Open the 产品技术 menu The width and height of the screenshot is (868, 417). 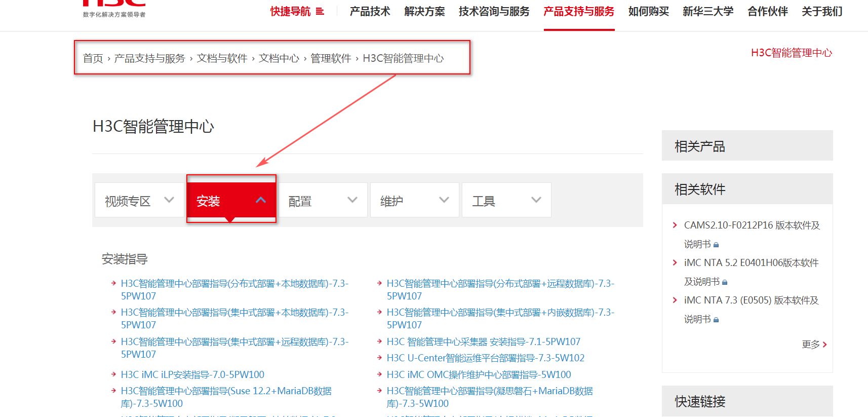click(x=370, y=11)
